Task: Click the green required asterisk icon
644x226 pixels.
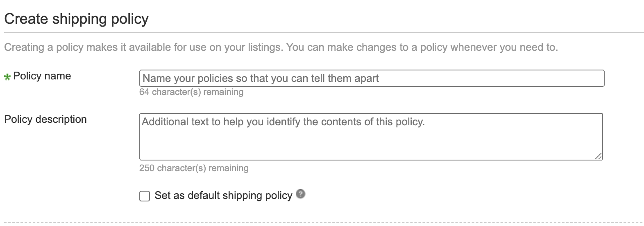Action: coord(7,77)
